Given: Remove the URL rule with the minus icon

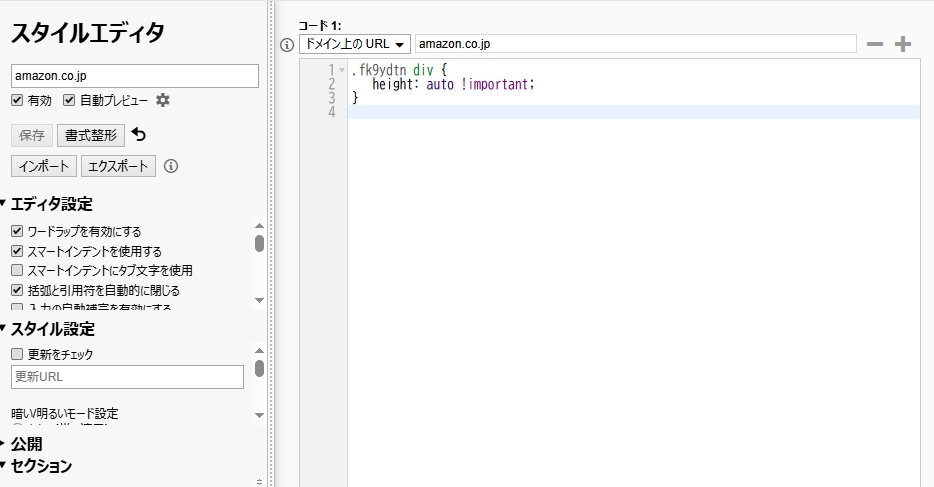Looking at the screenshot, I should pyautogui.click(x=874, y=44).
